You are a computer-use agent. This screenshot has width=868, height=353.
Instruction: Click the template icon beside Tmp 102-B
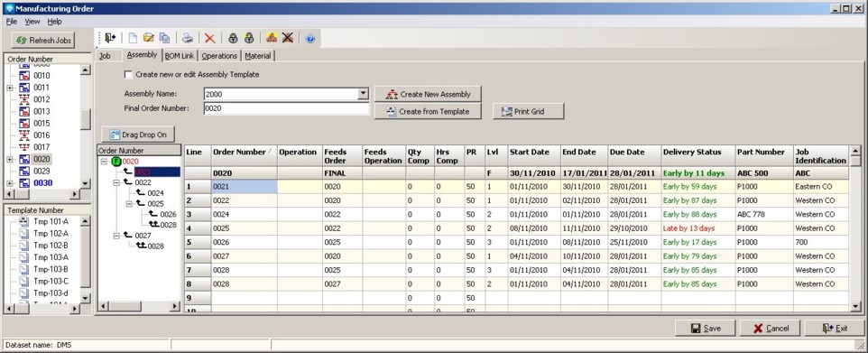23,246
